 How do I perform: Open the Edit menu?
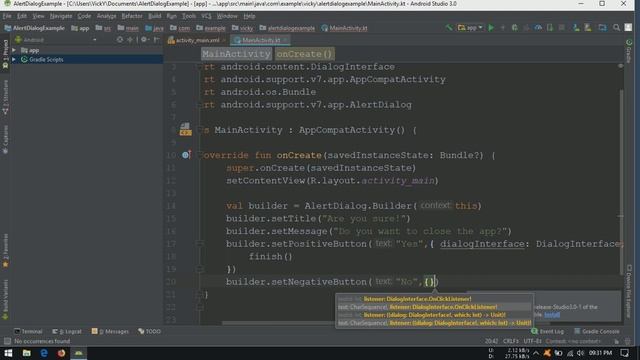[x=22, y=16]
